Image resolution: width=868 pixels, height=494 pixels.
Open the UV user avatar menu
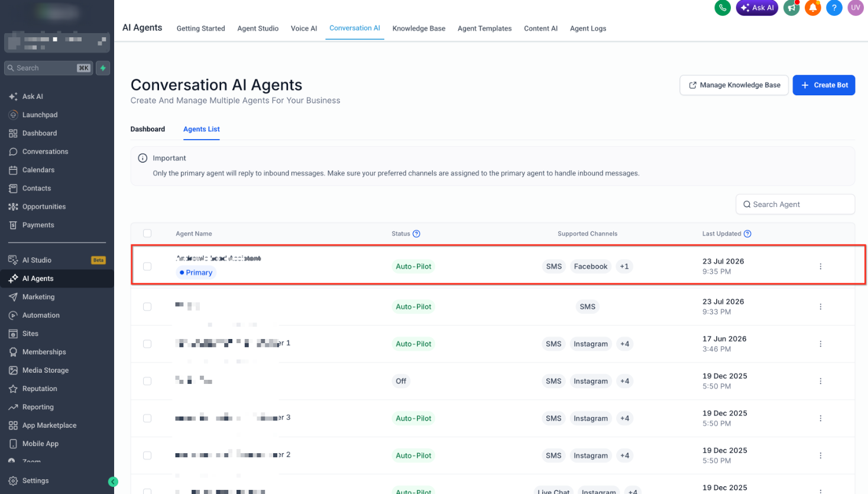(856, 8)
